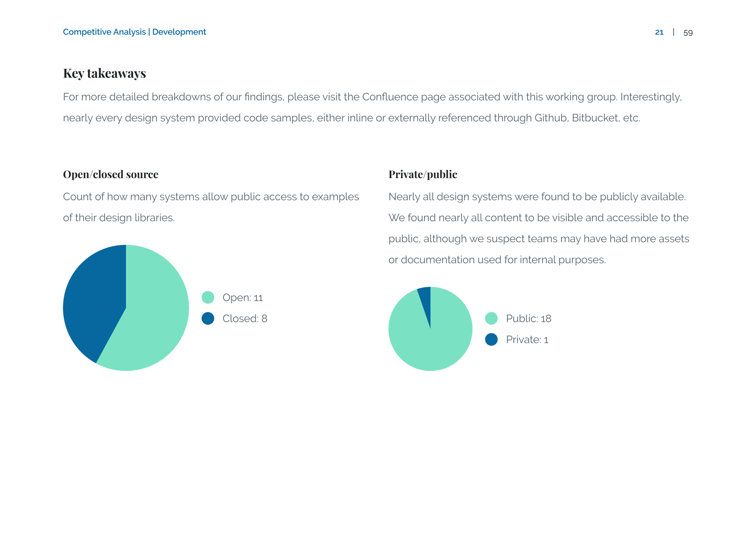Click the 'Open: 11' legend label
756x538 pixels.
tap(243, 297)
